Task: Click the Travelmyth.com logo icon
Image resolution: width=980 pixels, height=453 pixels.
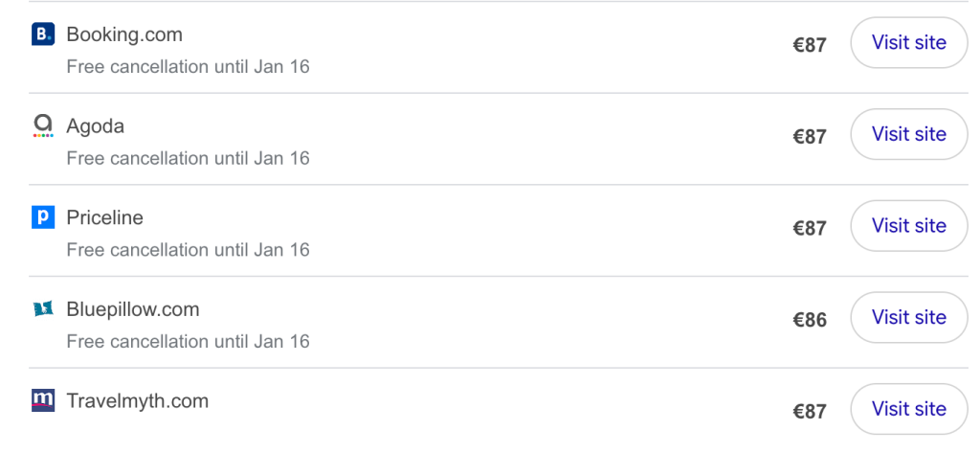Action: [43, 400]
